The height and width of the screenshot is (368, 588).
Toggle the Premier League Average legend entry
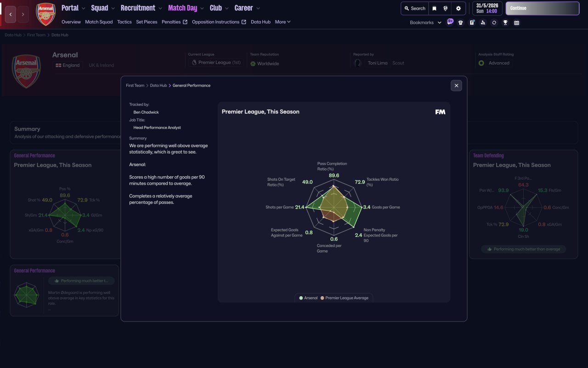pos(345,298)
